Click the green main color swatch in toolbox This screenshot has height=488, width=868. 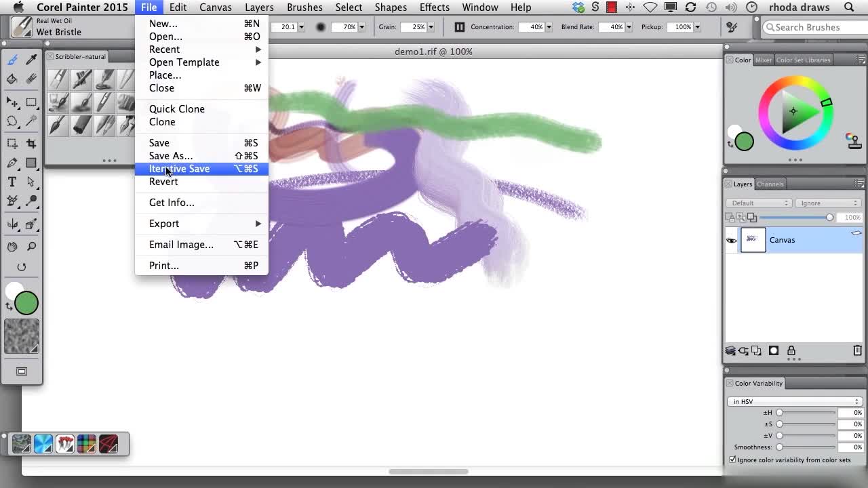(x=26, y=303)
